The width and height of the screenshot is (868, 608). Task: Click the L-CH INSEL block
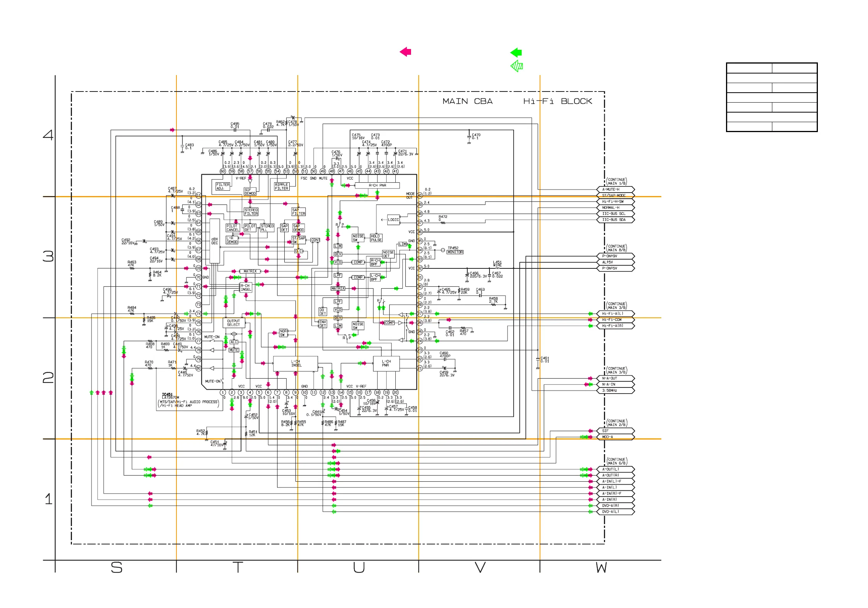pos(295,363)
